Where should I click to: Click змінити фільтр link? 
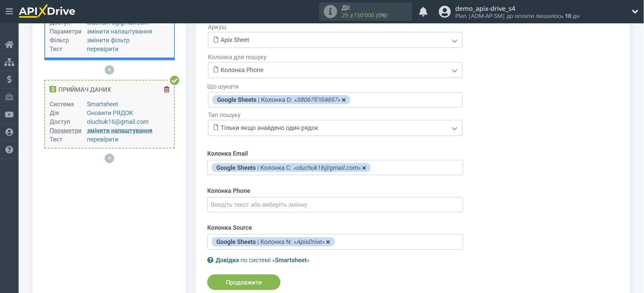[x=108, y=40]
